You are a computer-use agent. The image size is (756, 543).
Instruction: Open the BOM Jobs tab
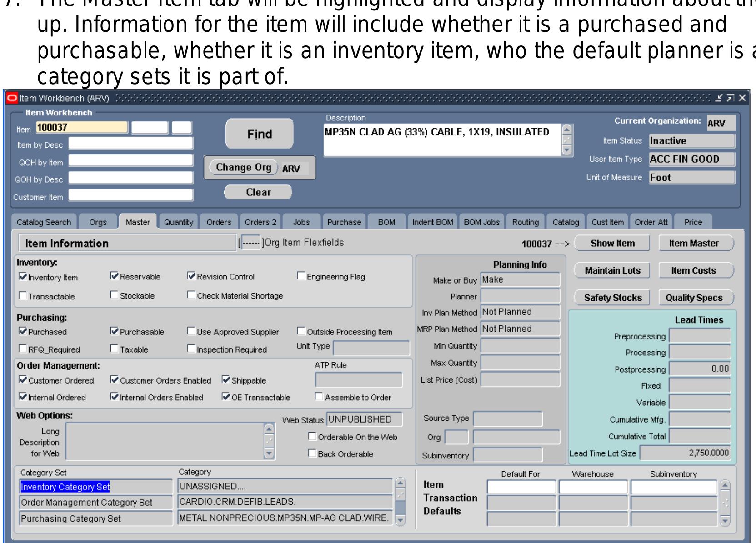(481, 222)
